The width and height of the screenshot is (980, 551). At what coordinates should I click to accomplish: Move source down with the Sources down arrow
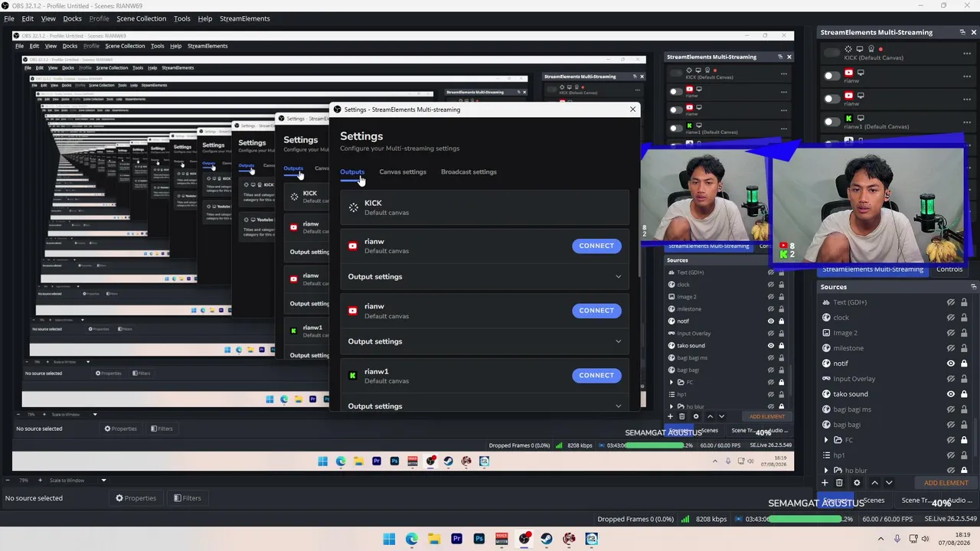(x=889, y=483)
